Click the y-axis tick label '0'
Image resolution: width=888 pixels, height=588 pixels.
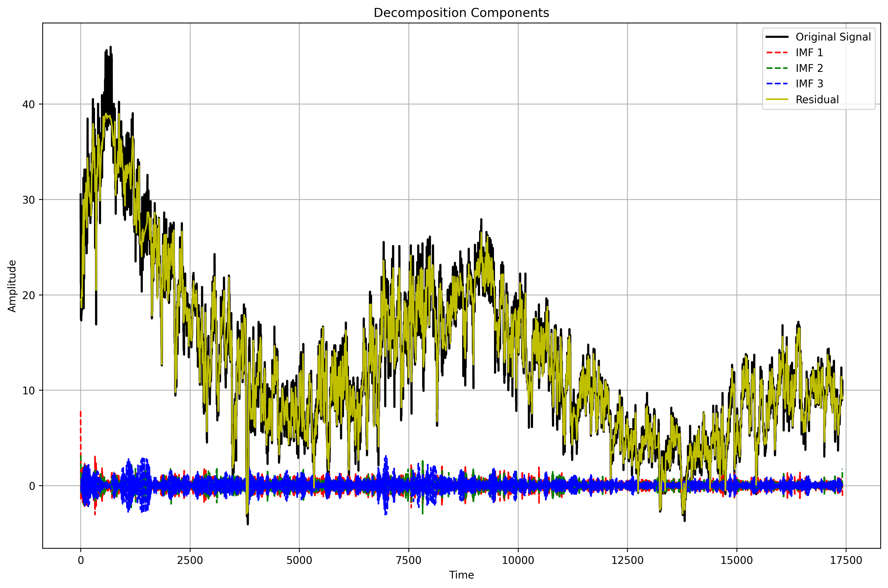pyautogui.click(x=32, y=486)
